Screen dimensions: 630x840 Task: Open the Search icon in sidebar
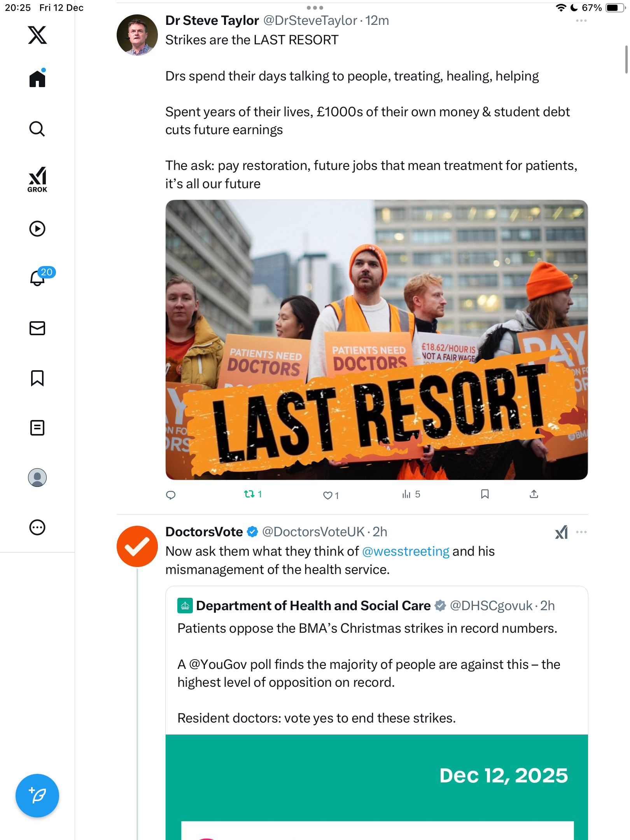click(x=37, y=129)
